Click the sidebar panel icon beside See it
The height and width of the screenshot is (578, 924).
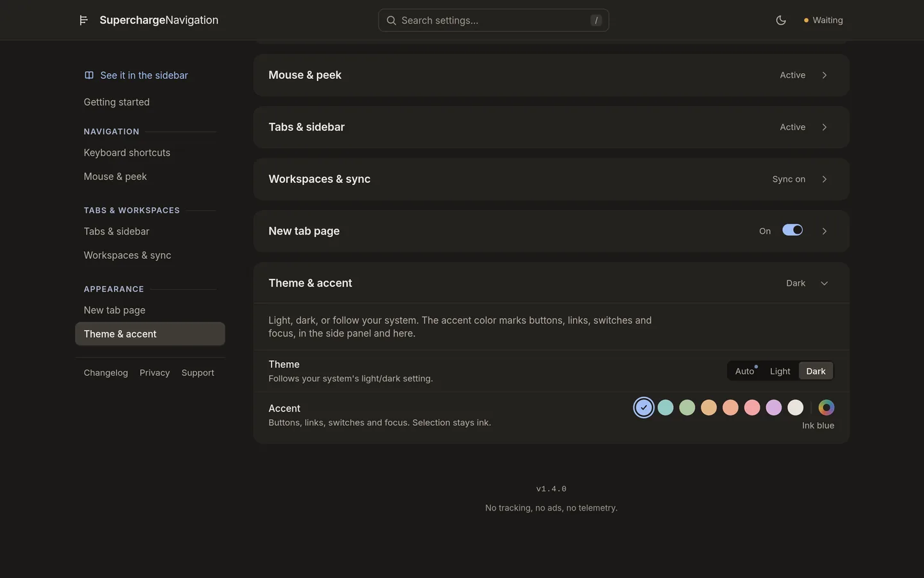89,75
